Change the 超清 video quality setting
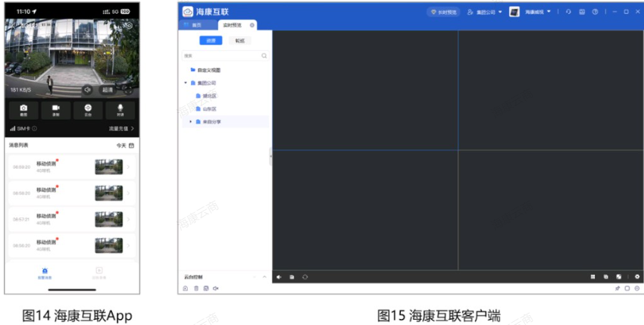The height and width of the screenshot is (325, 644). [108, 89]
